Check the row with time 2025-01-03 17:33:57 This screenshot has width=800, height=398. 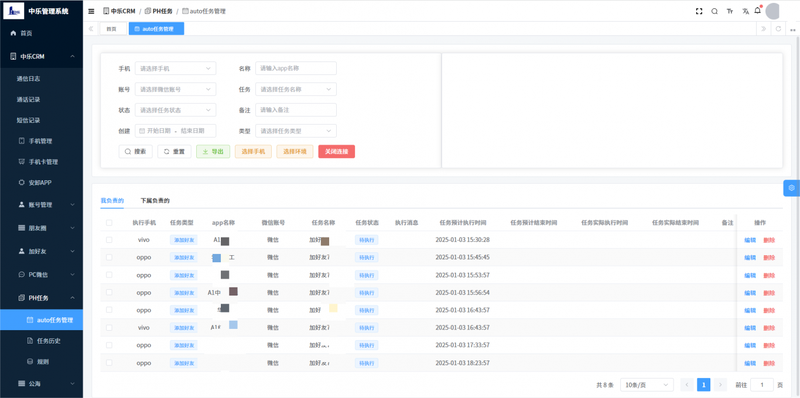[109, 345]
